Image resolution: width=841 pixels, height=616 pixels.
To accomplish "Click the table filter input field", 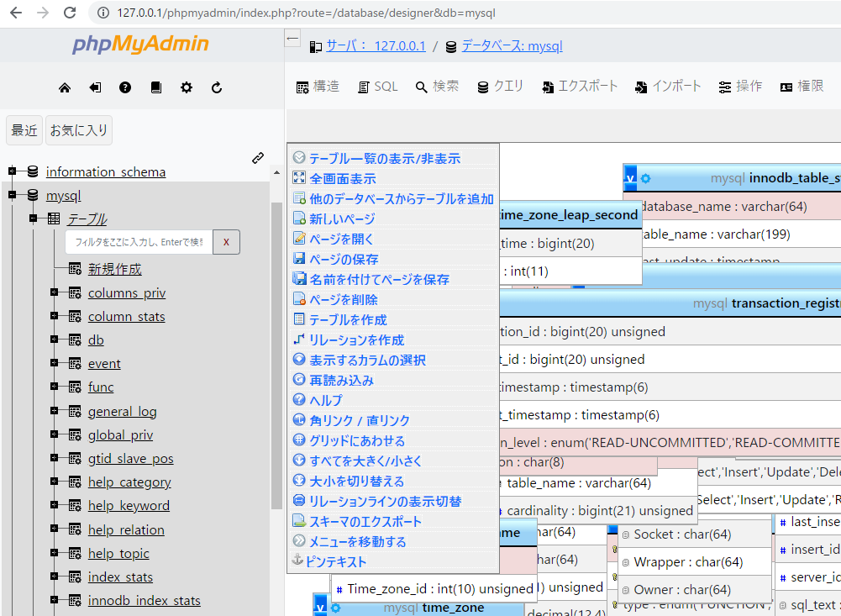I will click(x=139, y=242).
